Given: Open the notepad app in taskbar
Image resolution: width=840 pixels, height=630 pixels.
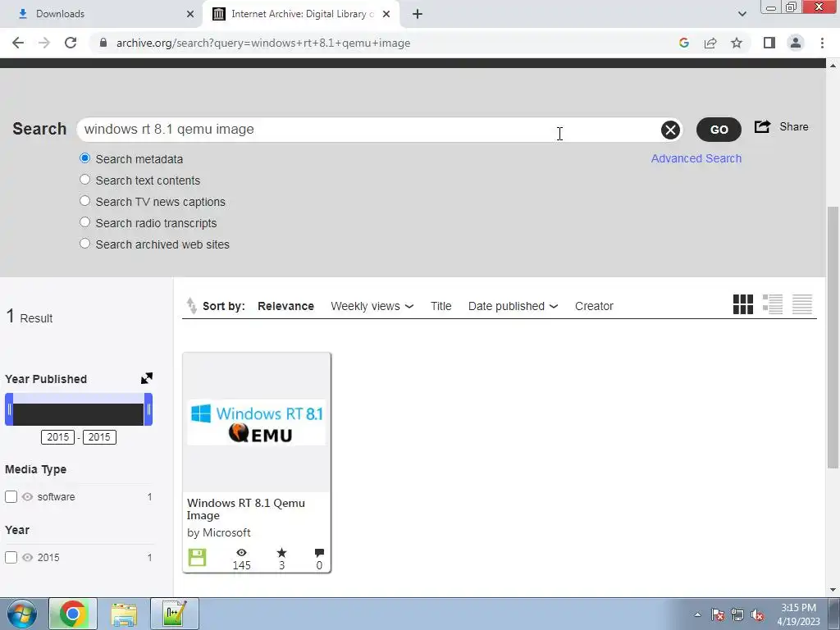Looking at the screenshot, I should [x=175, y=614].
